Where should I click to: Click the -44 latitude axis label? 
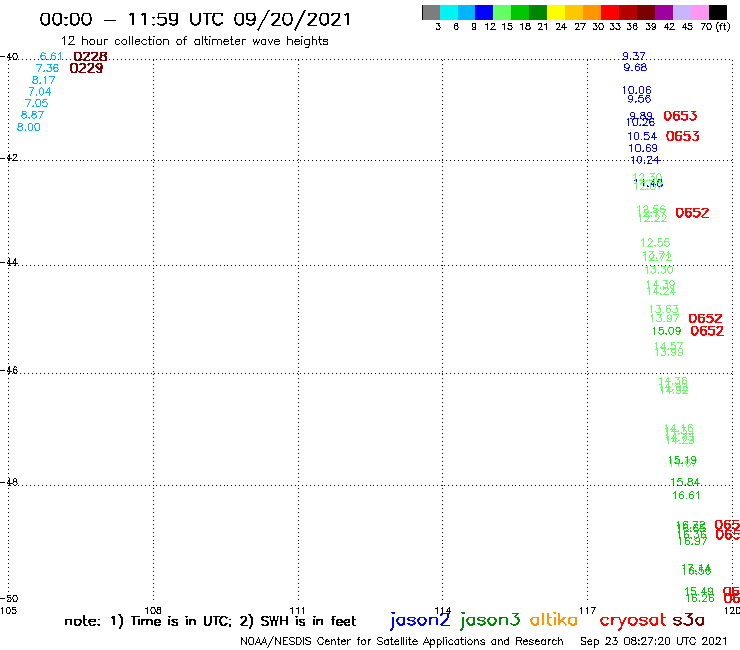pos(9,262)
